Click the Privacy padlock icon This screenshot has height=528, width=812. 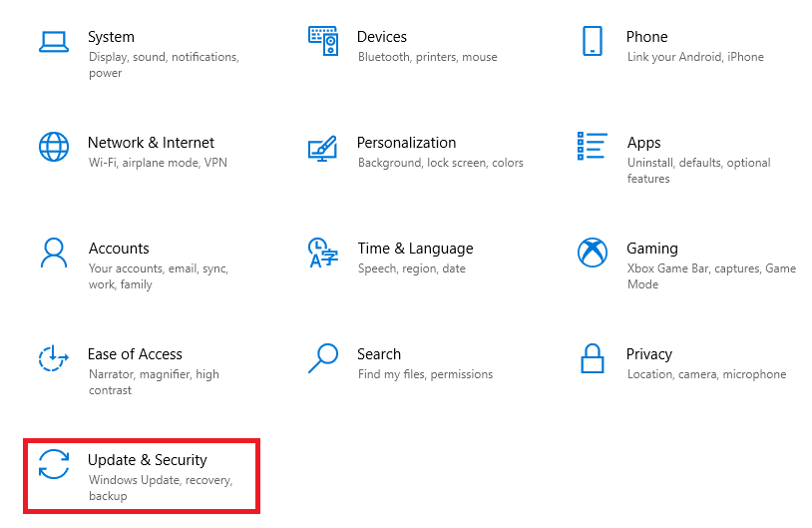pyautogui.click(x=592, y=358)
